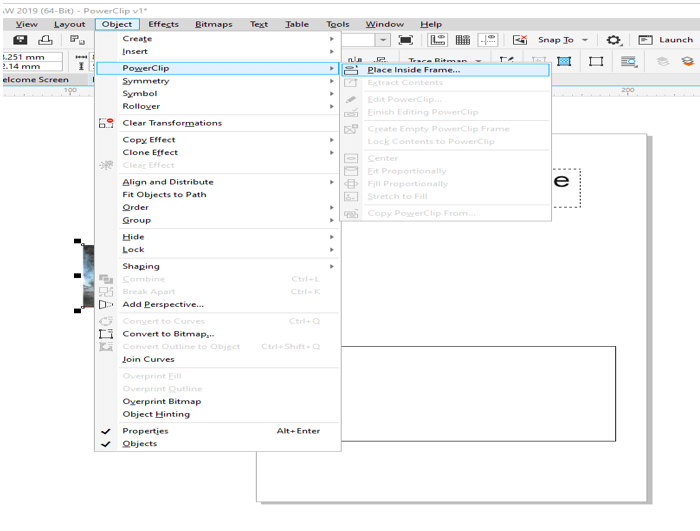This screenshot has width=700, height=531.
Task: Open the Tools menu
Action: (338, 24)
